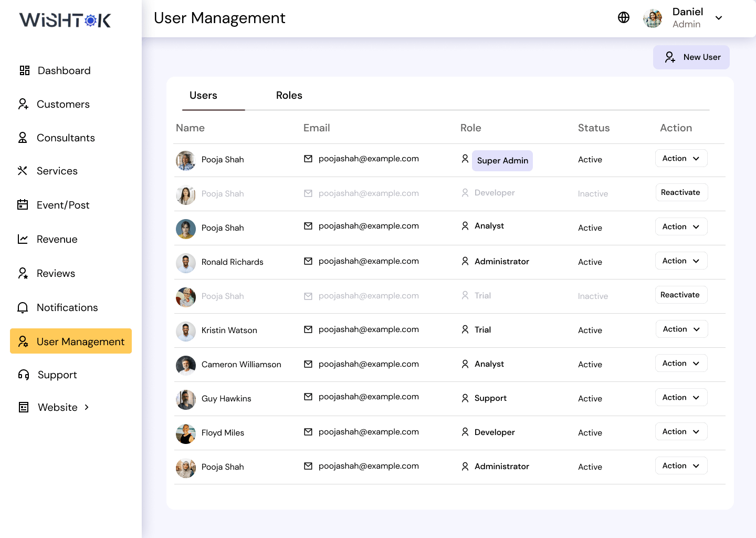This screenshot has width=756, height=538.
Task: Click the New User button
Action: (x=691, y=57)
